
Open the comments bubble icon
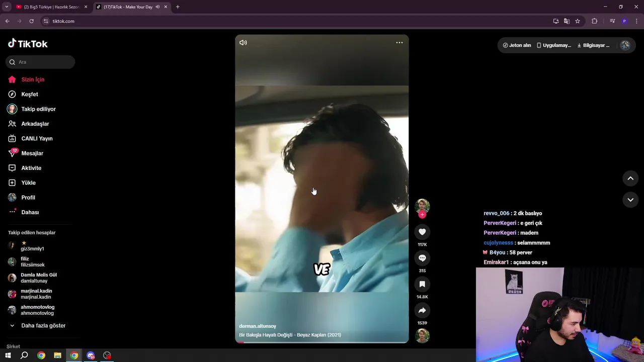pos(422,258)
